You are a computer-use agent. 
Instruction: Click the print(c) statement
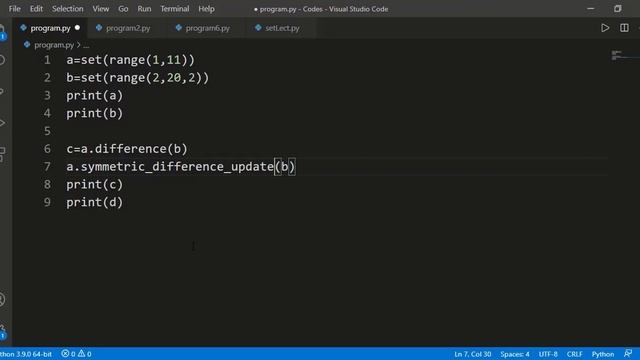94,184
